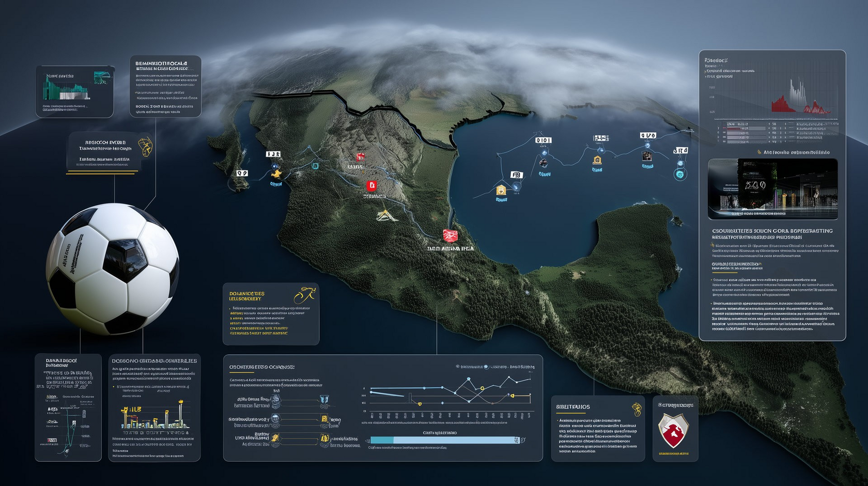Select the red shield marker near the gulf coast
This screenshot has width=868, height=486.
[x=450, y=236]
